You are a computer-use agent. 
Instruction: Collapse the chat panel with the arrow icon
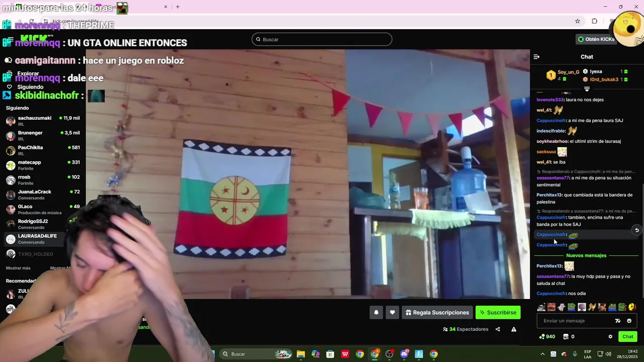tap(536, 57)
